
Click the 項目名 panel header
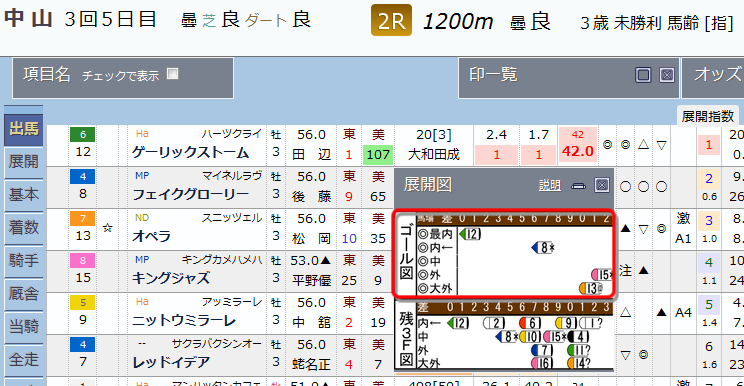click(x=122, y=78)
